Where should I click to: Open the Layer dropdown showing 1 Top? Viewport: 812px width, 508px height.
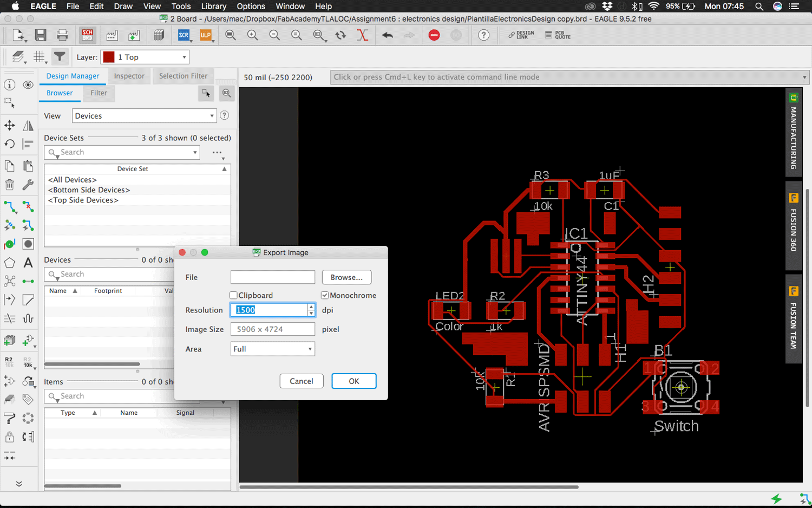tap(145, 57)
